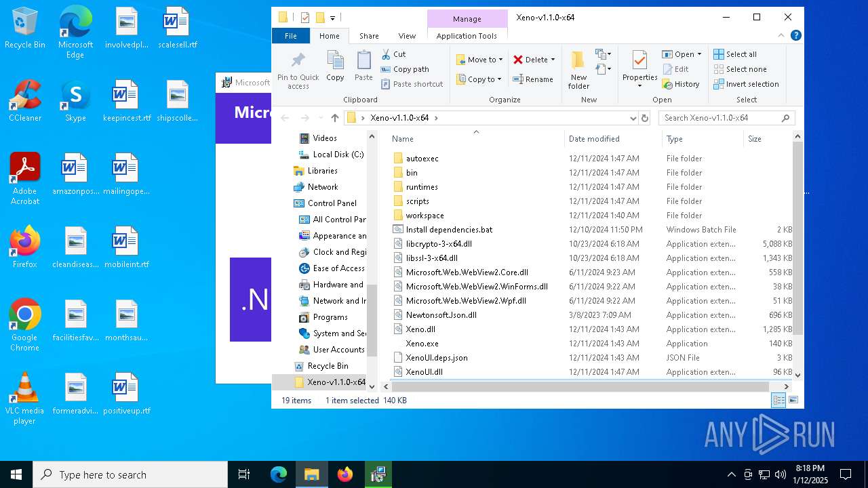Click the Search Xeno-v1.1.0-x64 box
The image size is (868, 488).
pos(726,118)
